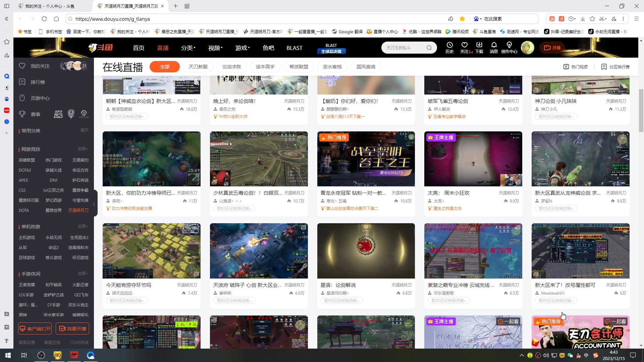This screenshot has height=362, width=644.
Task: Open the 视频 dropdown menu
Action: (x=215, y=48)
